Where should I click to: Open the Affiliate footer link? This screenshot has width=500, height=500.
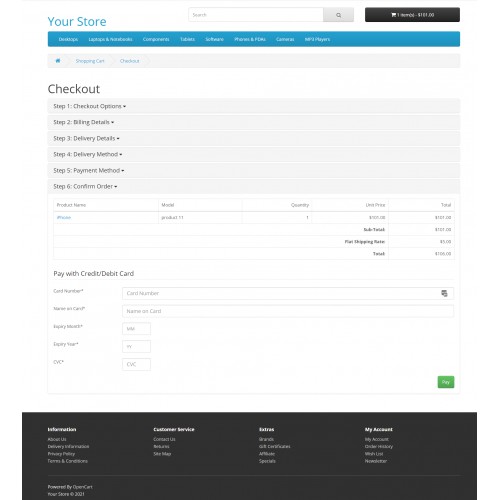[x=267, y=454]
